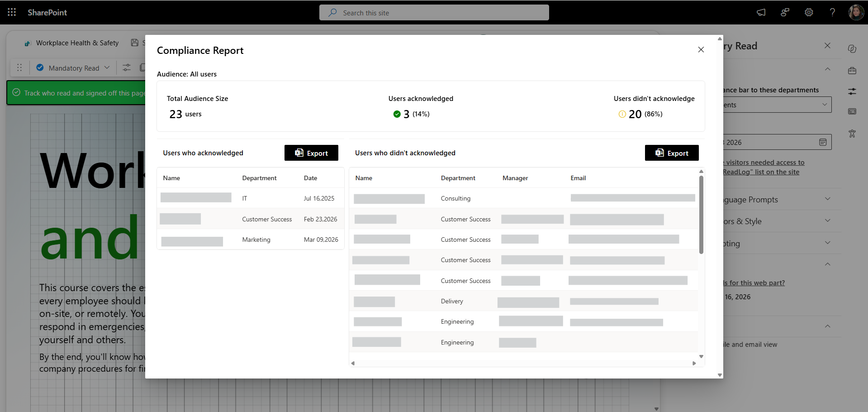Export the users who didn't acknowledge list

pyautogui.click(x=672, y=153)
